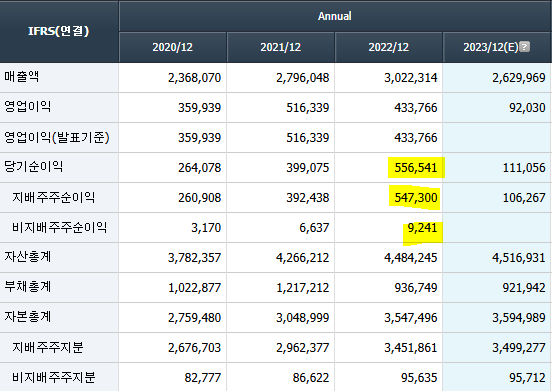Viewport: 552px width, 391px height.
Task: Click the 부채총계 row label
Action: (28, 287)
